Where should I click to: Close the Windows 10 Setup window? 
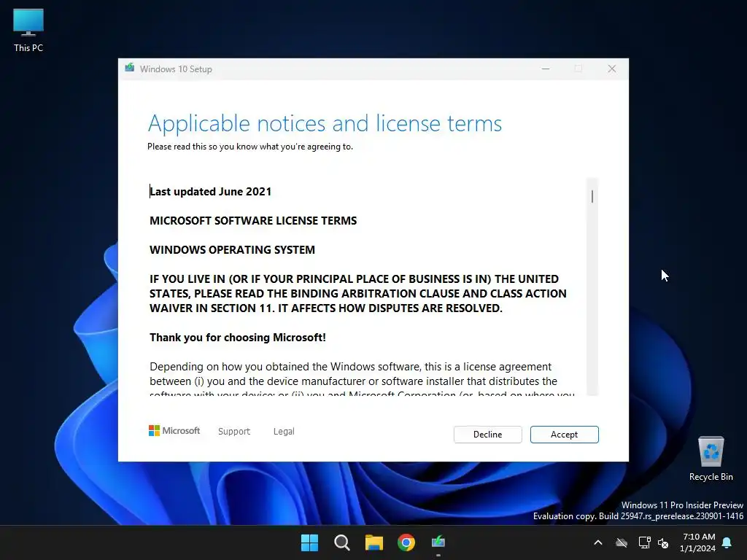tap(612, 69)
